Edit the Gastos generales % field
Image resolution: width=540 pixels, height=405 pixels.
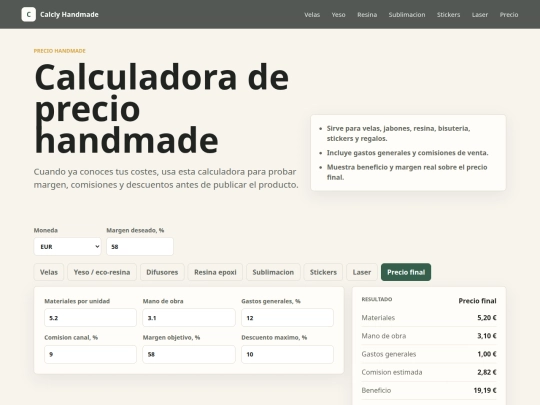pyautogui.click(x=288, y=318)
